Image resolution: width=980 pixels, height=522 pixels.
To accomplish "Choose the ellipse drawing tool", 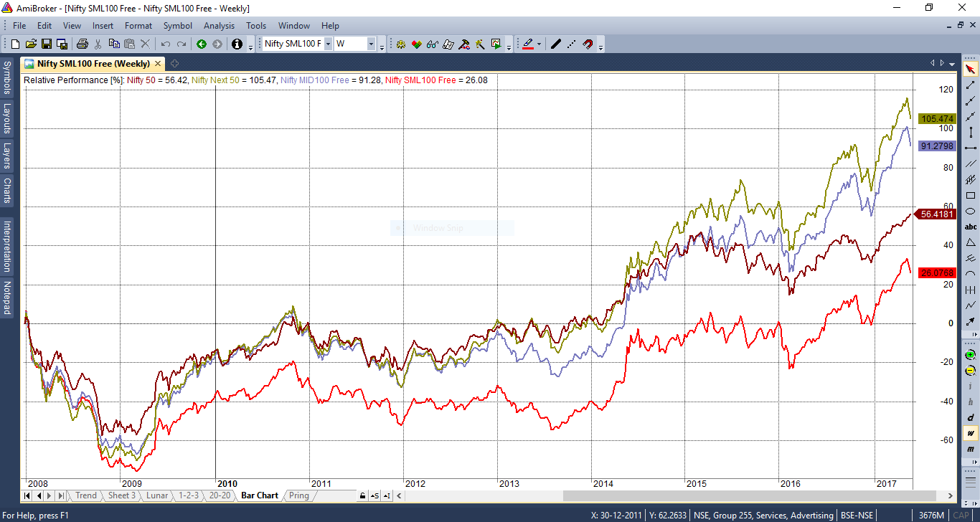I will 971,211.
